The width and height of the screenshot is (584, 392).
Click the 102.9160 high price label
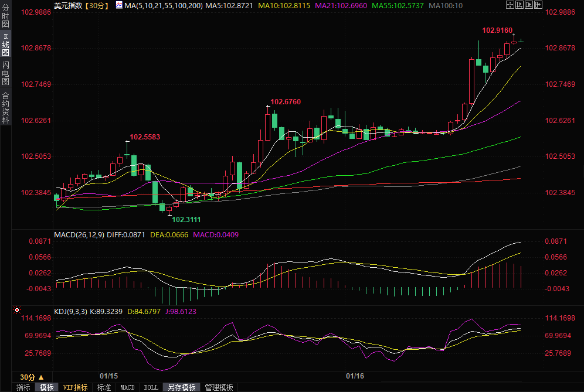tap(497, 30)
